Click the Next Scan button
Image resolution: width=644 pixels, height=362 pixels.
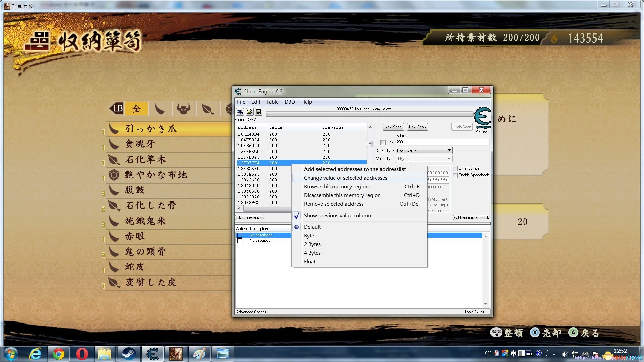coord(417,127)
